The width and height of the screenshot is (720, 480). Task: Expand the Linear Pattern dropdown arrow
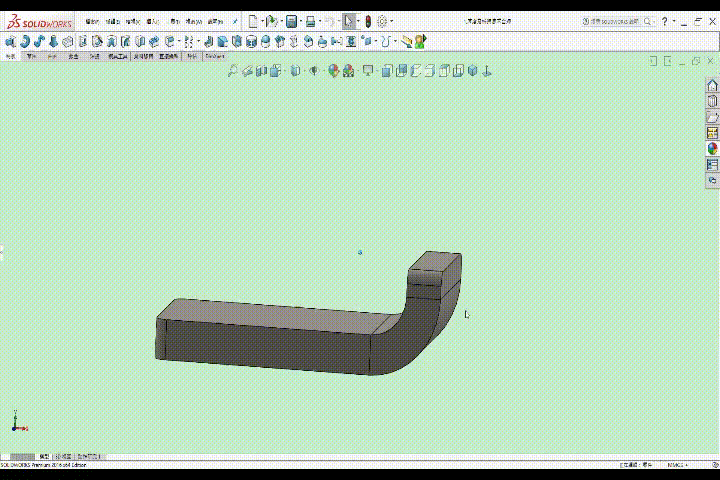[198, 42]
